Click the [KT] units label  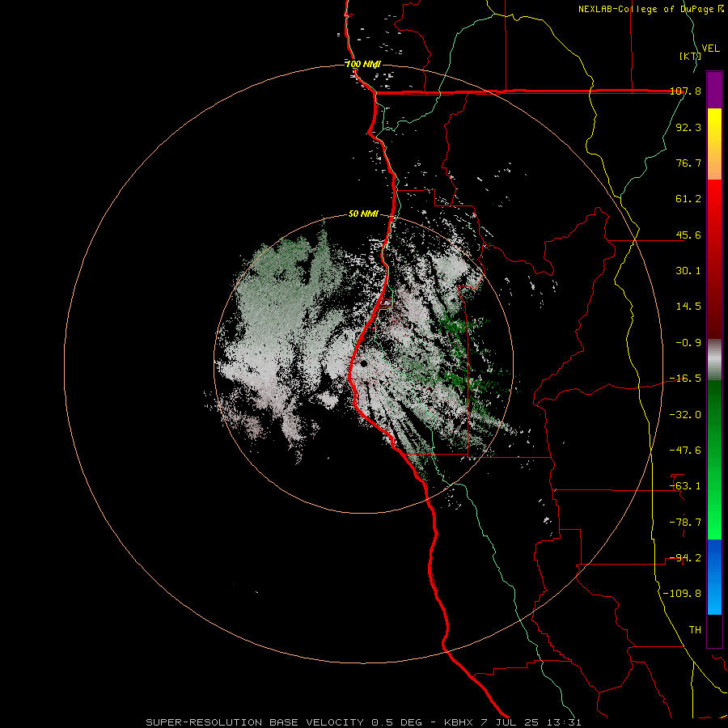pos(689,56)
